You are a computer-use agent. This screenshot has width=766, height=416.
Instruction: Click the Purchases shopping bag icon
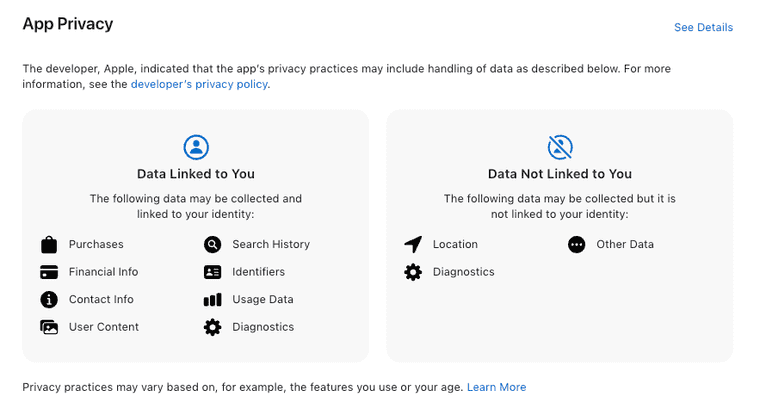[x=49, y=245]
